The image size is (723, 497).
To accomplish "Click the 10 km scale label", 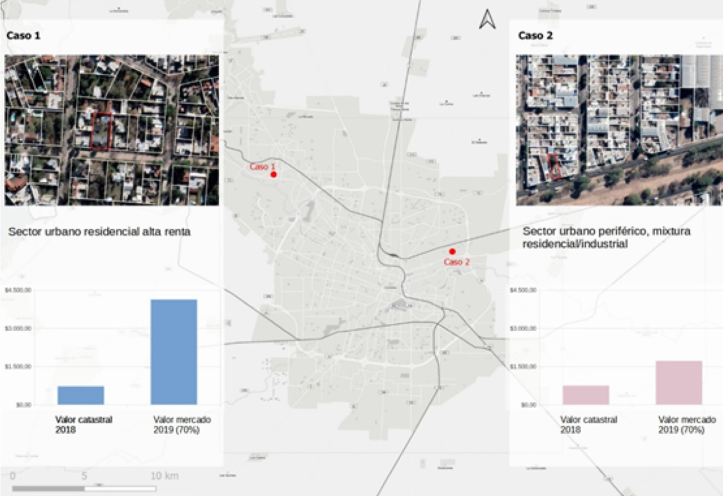I will click(165, 474).
